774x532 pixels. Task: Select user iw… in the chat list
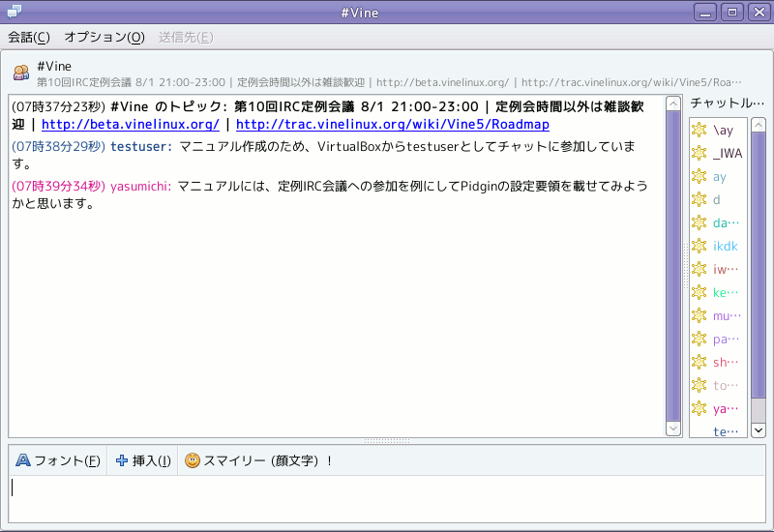(725, 270)
